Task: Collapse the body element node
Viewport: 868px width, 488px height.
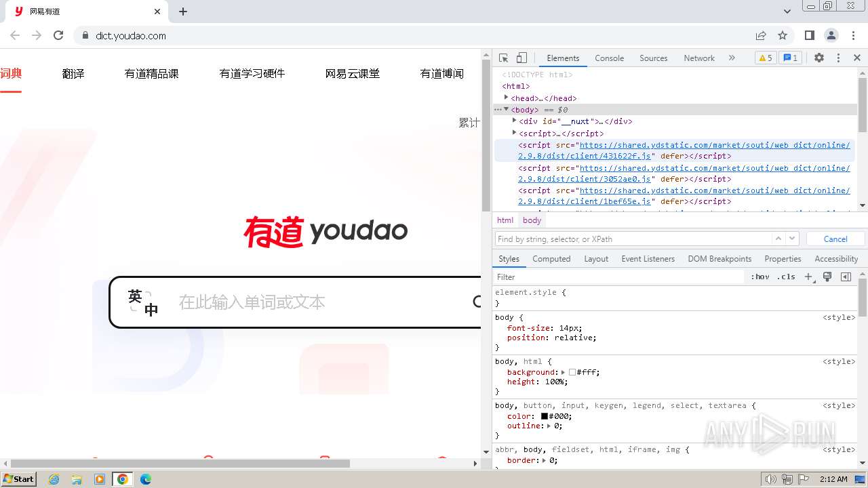Action: tap(506, 109)
